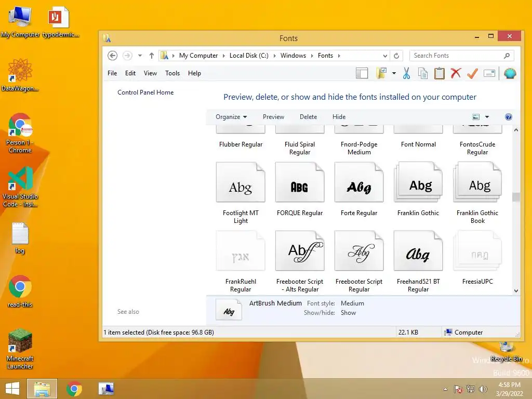Click the Forward navigation arrow
Viewport: 532px width, 399px height.
tap(127, 56)
